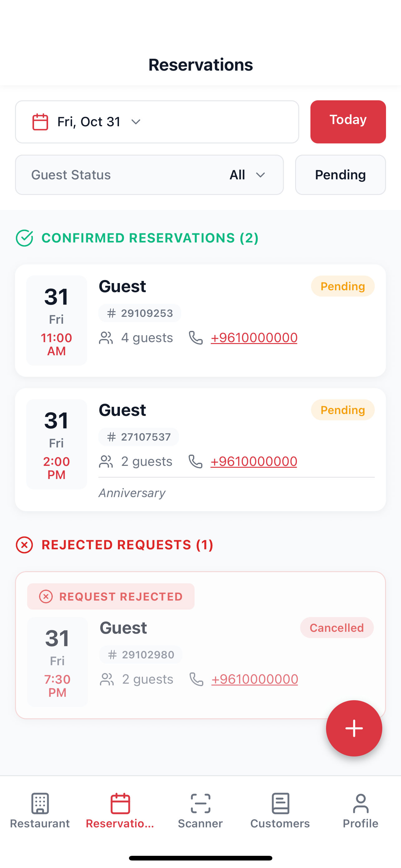The image size is (401, 868).
Task: Tap Pending status badge on reservation 27107537
Action: 343,410
